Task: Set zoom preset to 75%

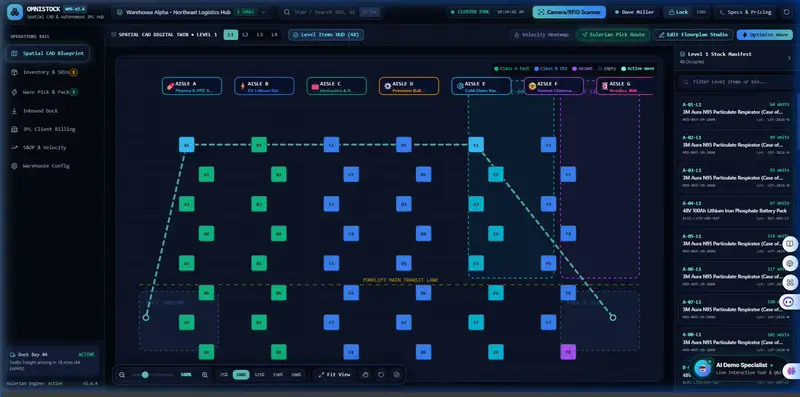Action: [x=224, y=375]
